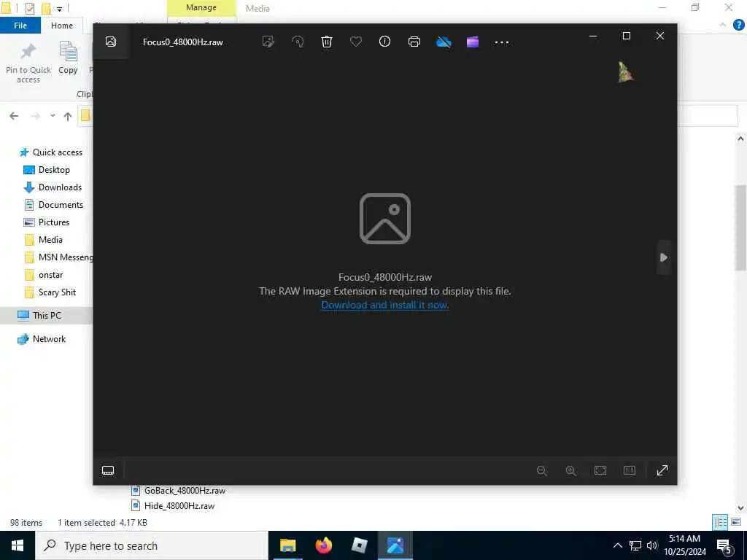Open the clock and calendar flyout
This screenshot has height=560, width=747.
click(685, 545)
